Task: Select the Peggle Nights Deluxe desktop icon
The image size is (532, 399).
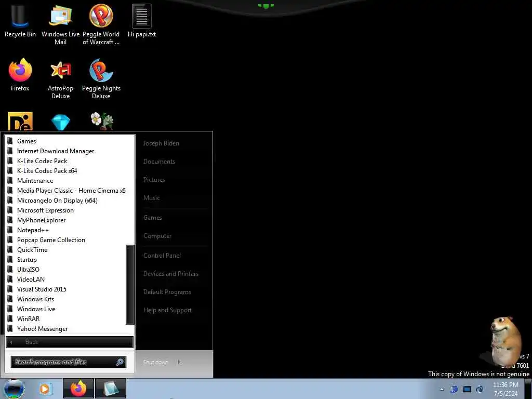Action: click(101, 79)
